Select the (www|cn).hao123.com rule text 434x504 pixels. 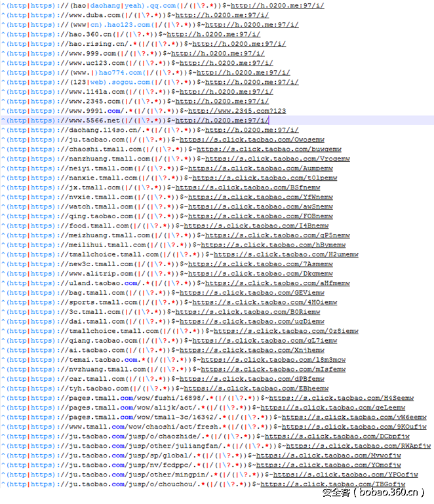(x=110, y=25)
